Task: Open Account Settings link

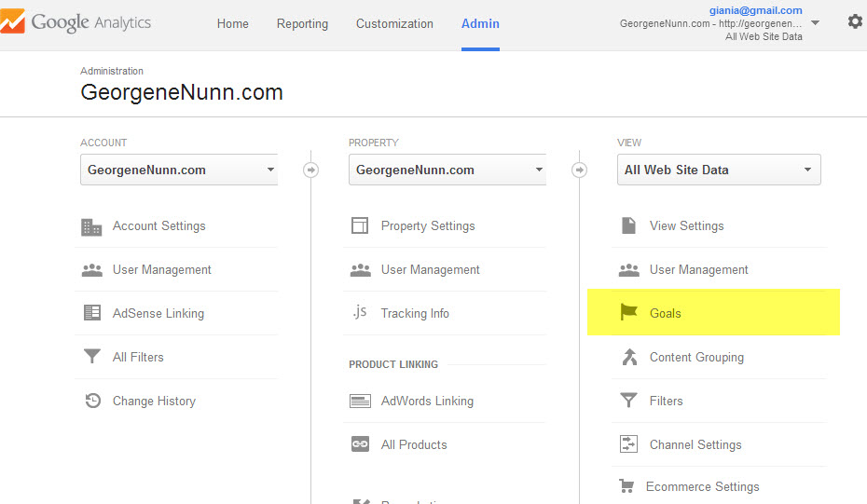Action: (159, 226)
